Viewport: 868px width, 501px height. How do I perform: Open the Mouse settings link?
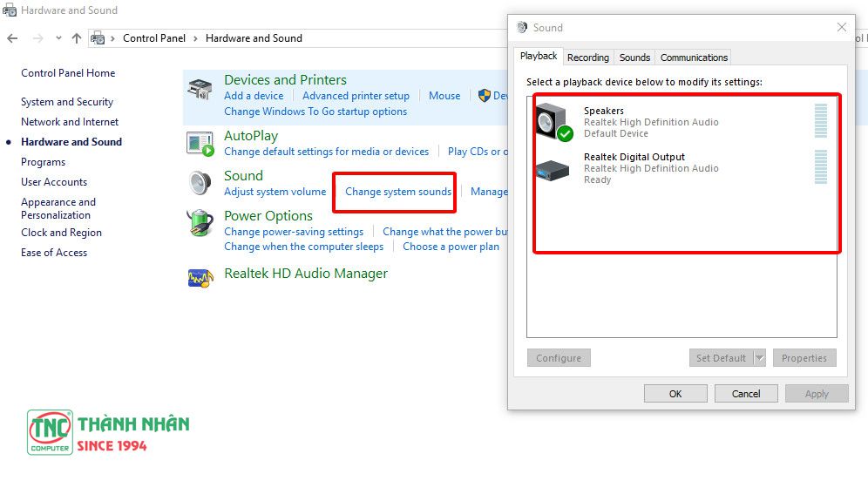pyautogui.click(x=444, y=96)
